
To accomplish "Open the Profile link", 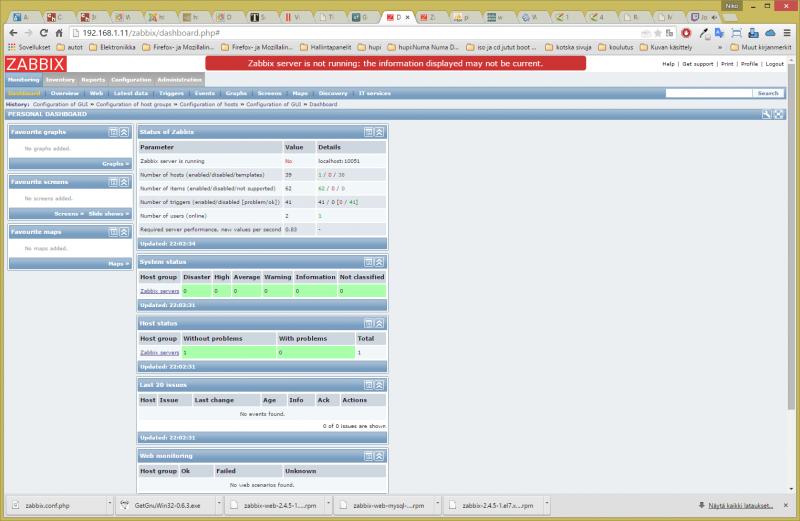I will [x=749, y=64].
